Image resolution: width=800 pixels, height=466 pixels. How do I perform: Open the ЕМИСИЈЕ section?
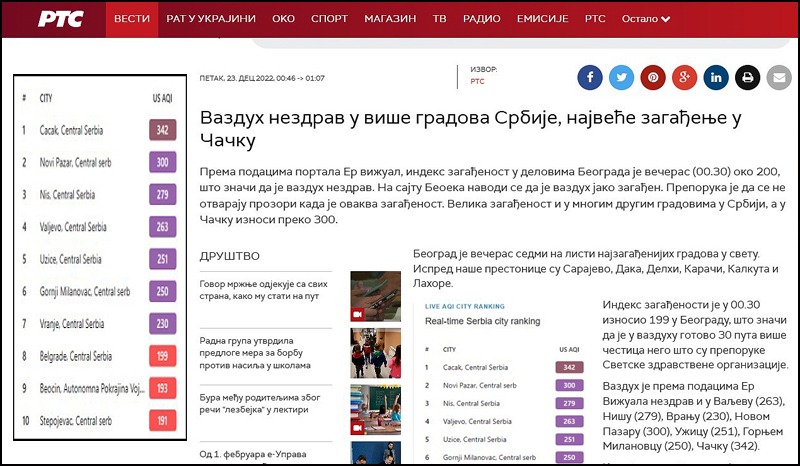[542, 19]
